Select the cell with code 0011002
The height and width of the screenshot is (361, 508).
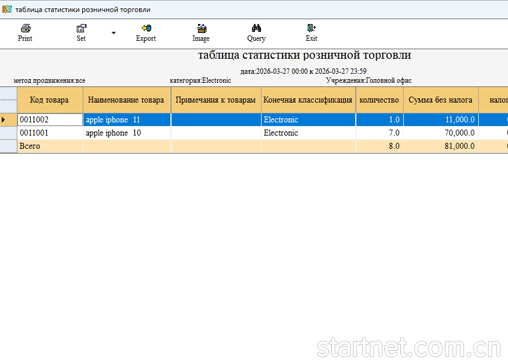tap(50, 120)
